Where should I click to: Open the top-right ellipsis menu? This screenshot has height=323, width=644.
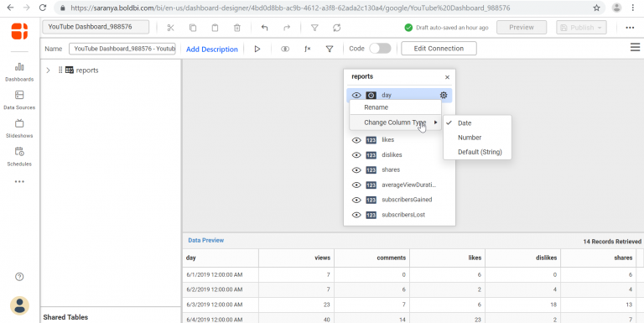[630, 28]
